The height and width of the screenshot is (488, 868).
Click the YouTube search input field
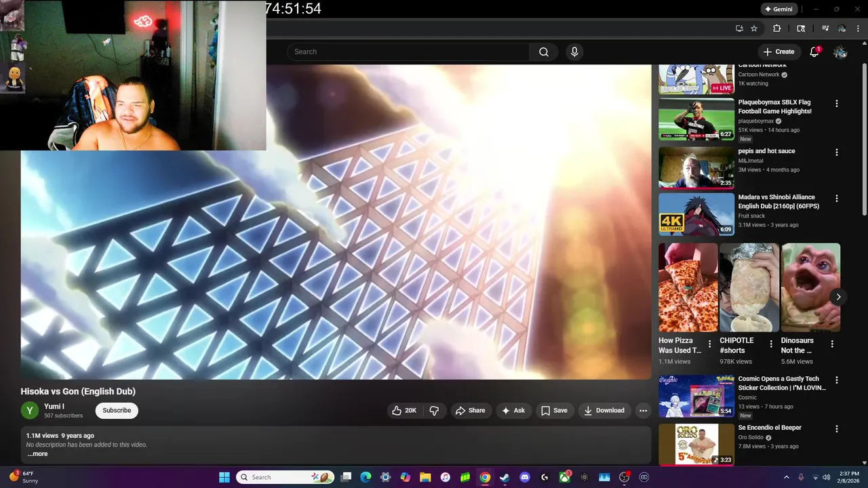(x=409, y=52)
